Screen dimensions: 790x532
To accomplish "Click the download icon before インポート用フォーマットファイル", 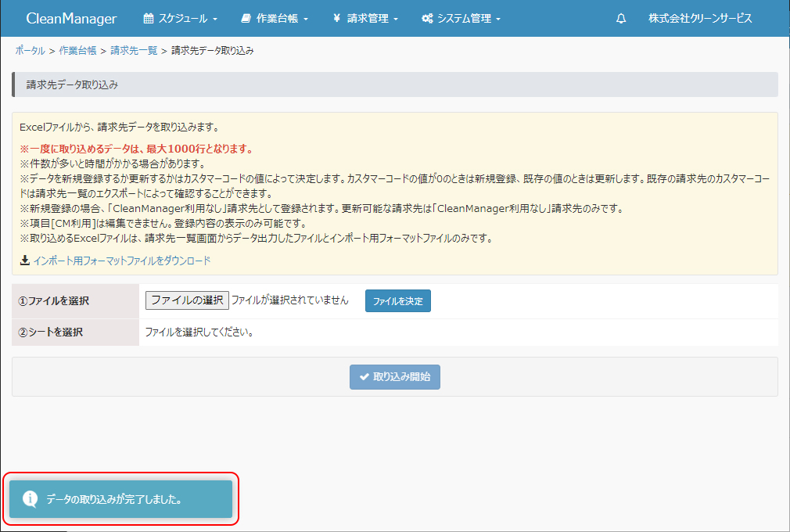I will point(25,261).
